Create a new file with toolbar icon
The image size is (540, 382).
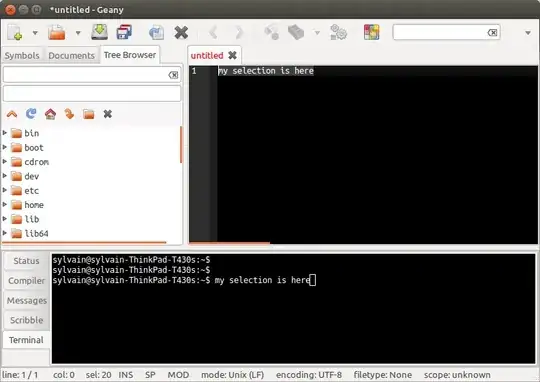pos(15,33)
